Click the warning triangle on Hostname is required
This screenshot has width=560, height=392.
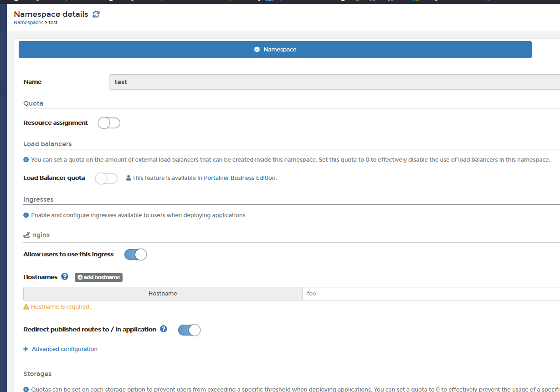pyautogui.click(x=26, y=306)
